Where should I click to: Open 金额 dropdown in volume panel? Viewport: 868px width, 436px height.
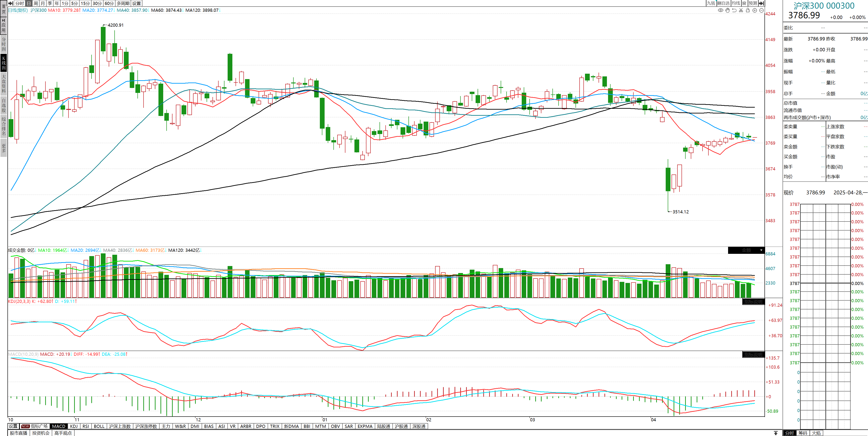[746, 250]
